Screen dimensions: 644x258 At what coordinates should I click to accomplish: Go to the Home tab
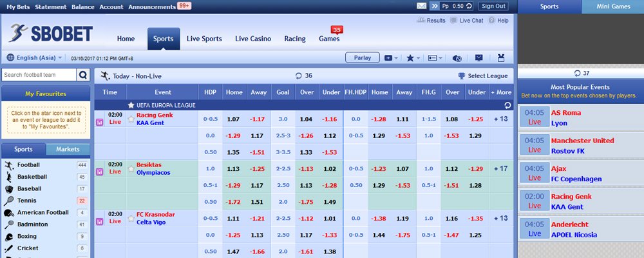coord(126,39)
